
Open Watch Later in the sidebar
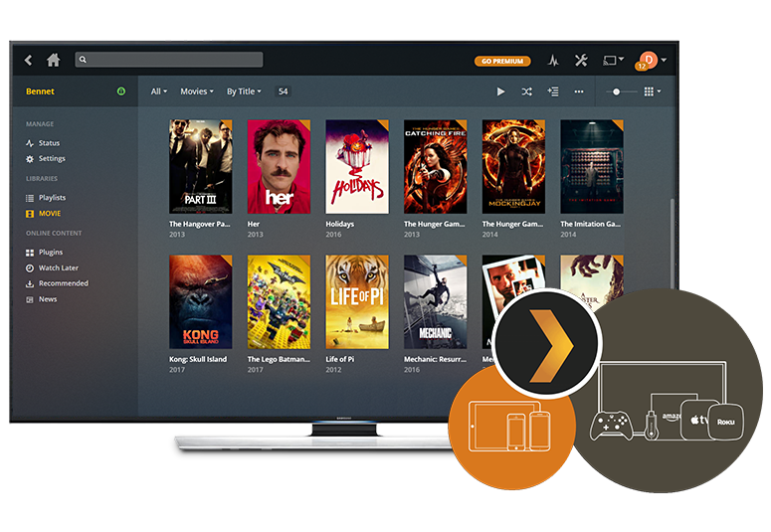58,268
